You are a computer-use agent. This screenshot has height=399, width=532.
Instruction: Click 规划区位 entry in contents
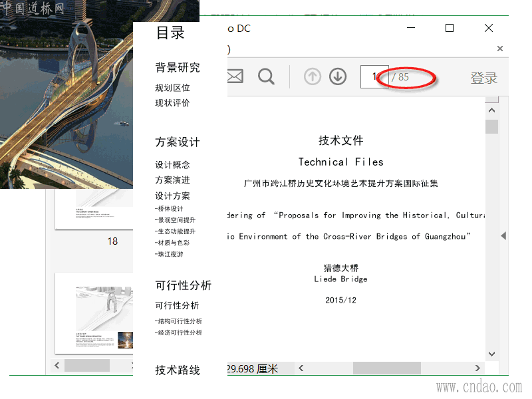click(x=172, y=88)
